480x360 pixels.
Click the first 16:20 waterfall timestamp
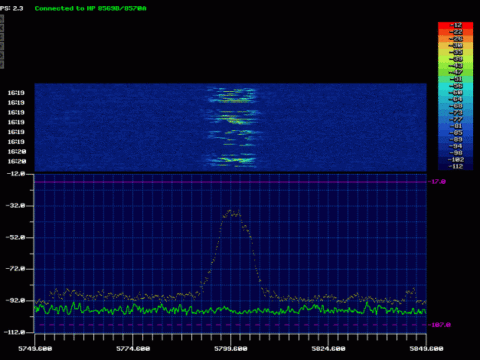pos(16,152)
